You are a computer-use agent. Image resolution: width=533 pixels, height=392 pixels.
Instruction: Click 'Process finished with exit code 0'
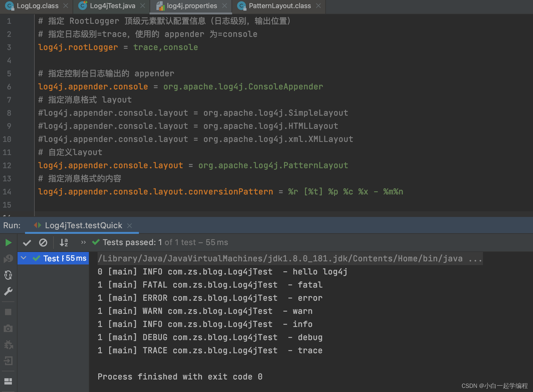point(180,377)
